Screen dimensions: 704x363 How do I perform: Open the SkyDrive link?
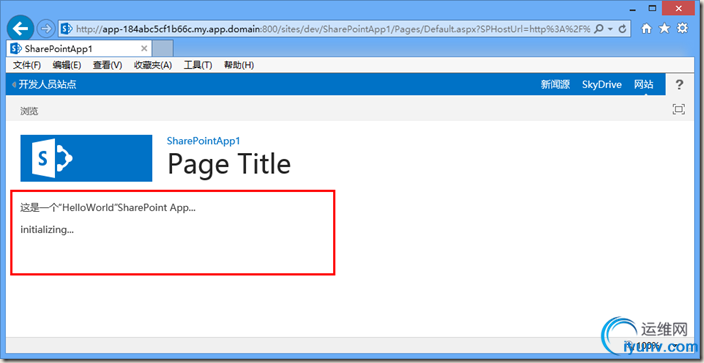(x=602, y=84)
